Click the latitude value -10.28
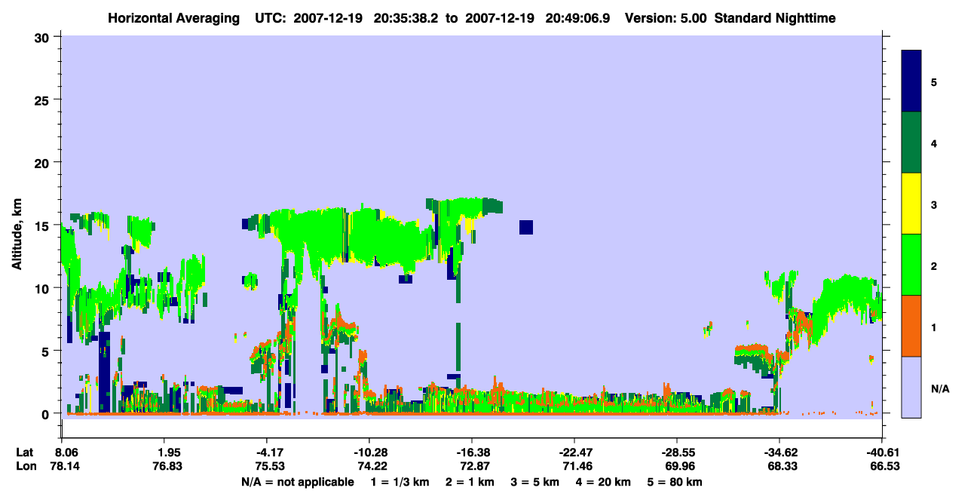Viewport: 980px width, 503px height. [x=370, y=452]
